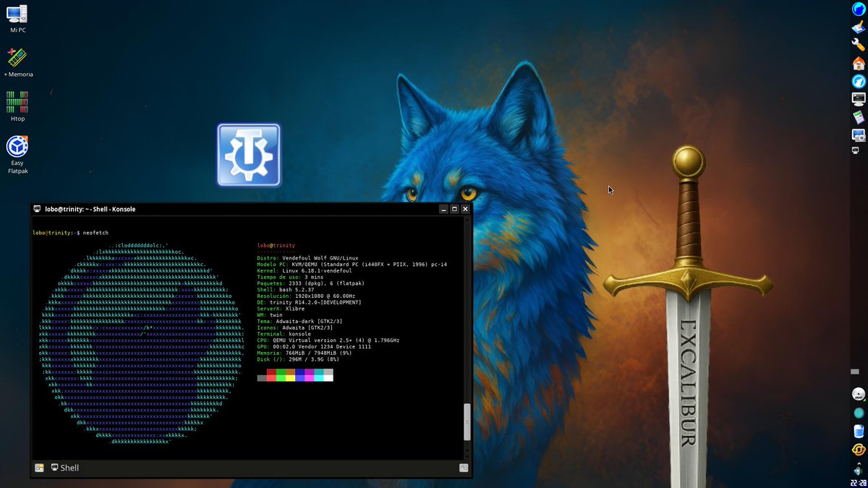Click the GPU: 00:02.0 Vendor 1234 line
Image resolution: width=868 pixels, height=488 pixels.
point(314,346)
